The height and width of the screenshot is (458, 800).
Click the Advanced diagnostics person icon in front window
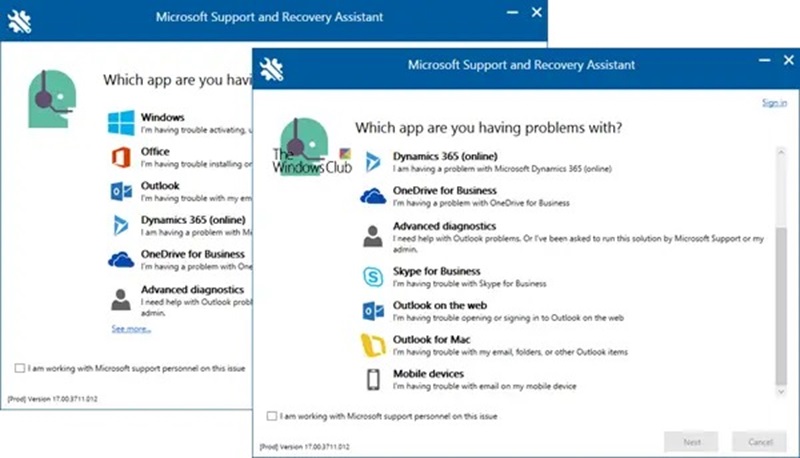(373, 236)
